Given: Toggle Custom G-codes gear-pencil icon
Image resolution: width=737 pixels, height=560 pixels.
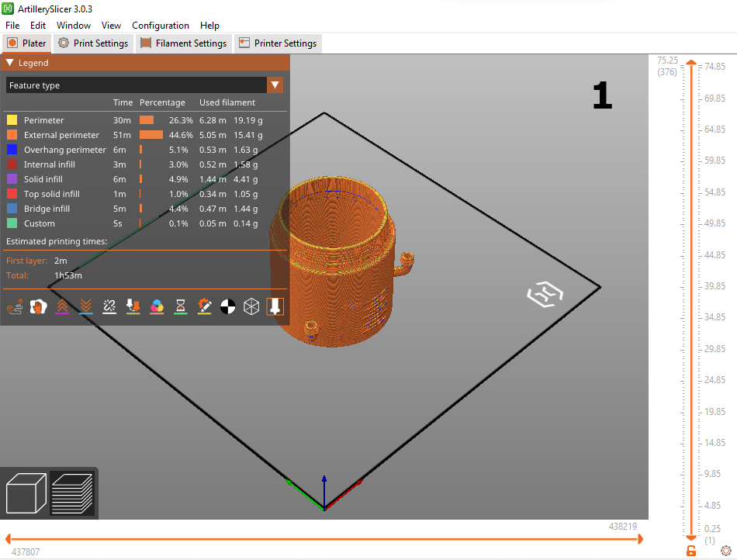Looking at the screenshot, I should click(204, 307).
